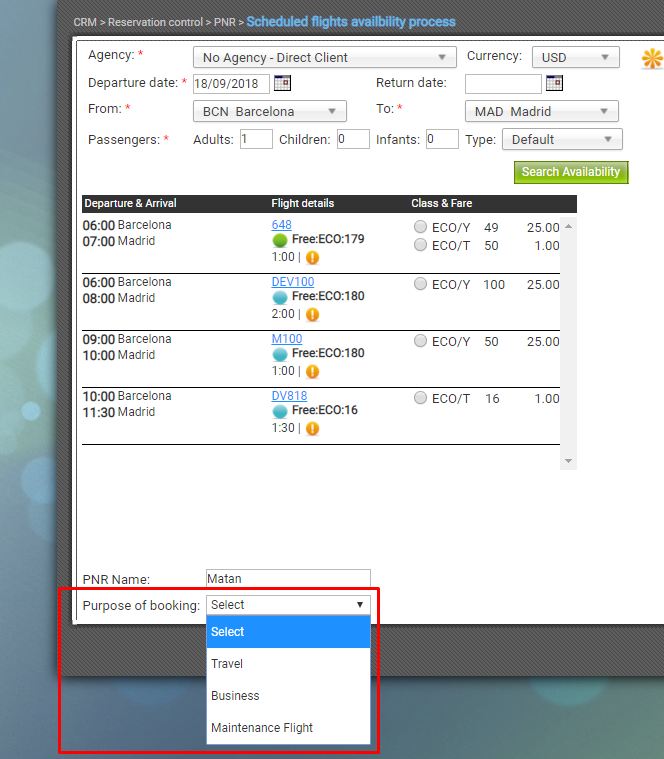Open the Currency USD dropdown
This screenshot has height=759, width=664.
coord(575,58)
